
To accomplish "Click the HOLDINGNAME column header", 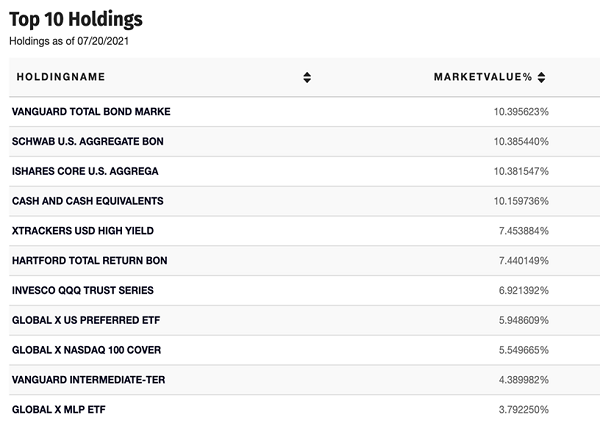I will [60, 77].
